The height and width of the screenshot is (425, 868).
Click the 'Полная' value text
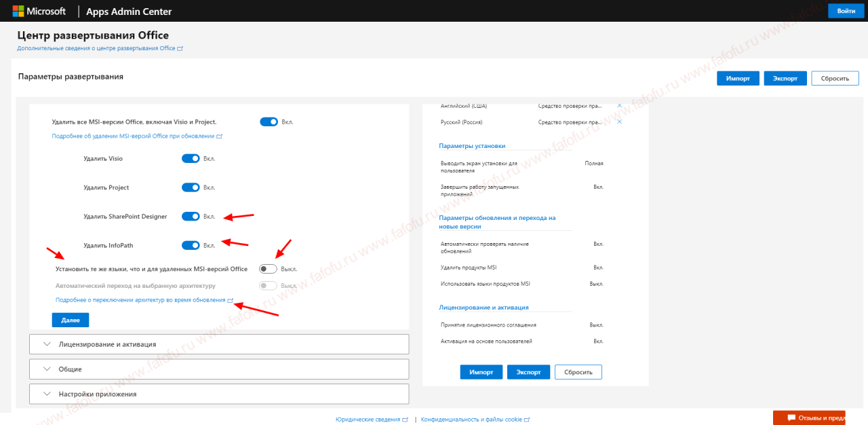pos(594,164)
